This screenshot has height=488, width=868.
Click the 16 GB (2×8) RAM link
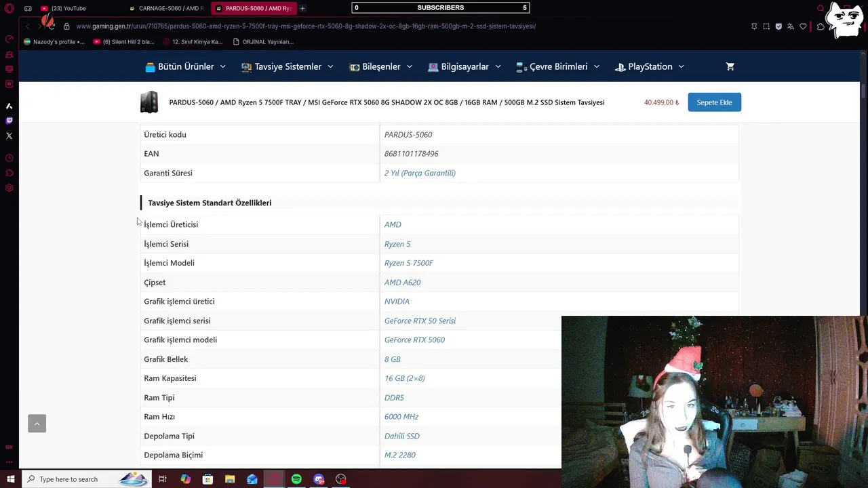tap(404, 378)
